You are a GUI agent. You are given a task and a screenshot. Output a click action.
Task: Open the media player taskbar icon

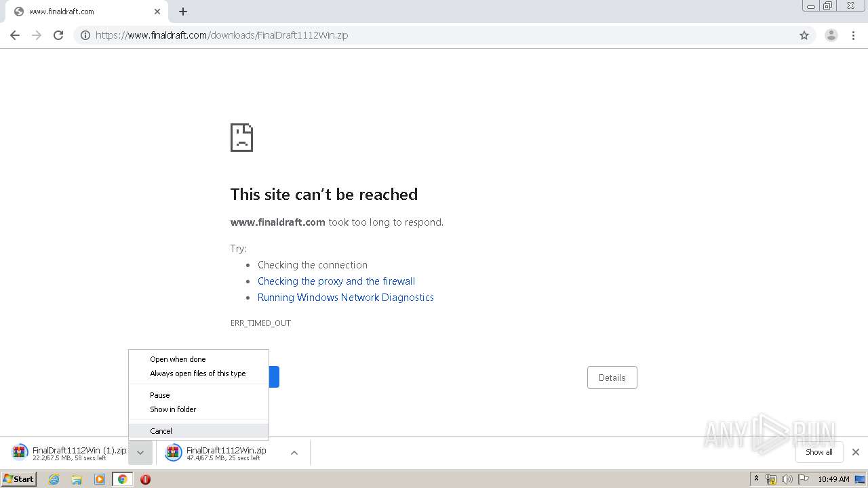(x=100, y=479)
